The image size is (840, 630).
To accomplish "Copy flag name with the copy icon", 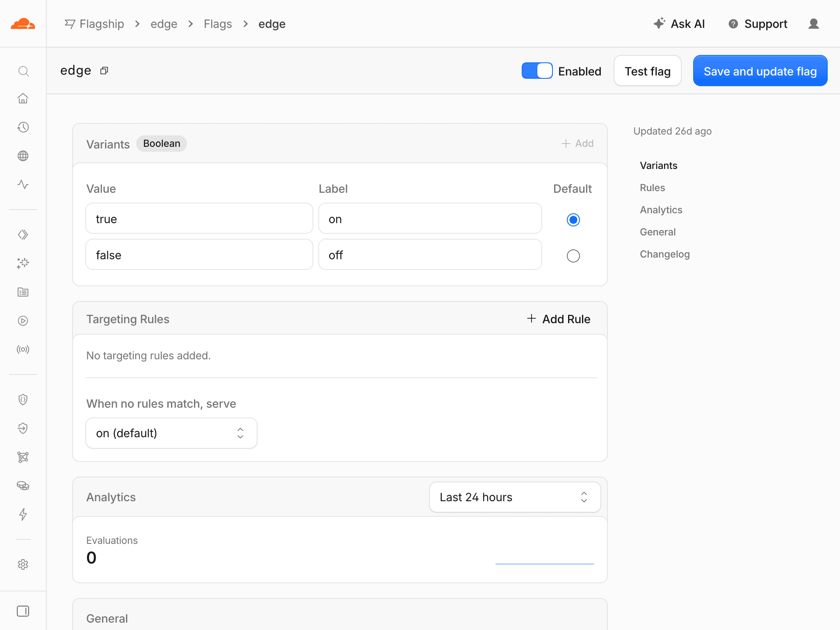I will 104,71.
